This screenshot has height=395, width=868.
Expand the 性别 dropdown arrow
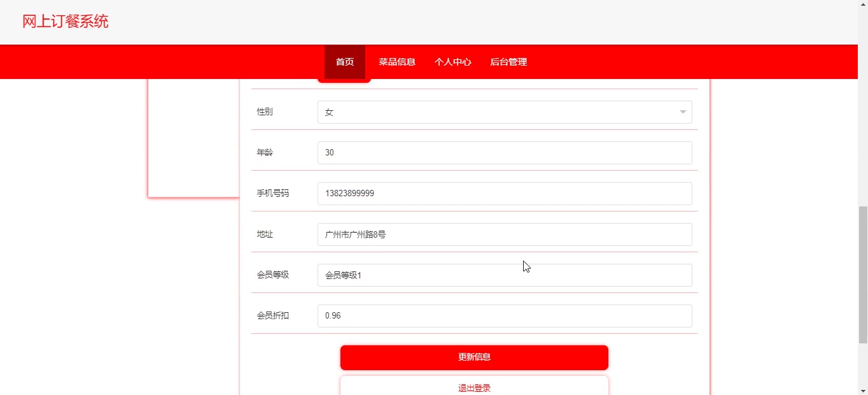(x=683, y=112)
